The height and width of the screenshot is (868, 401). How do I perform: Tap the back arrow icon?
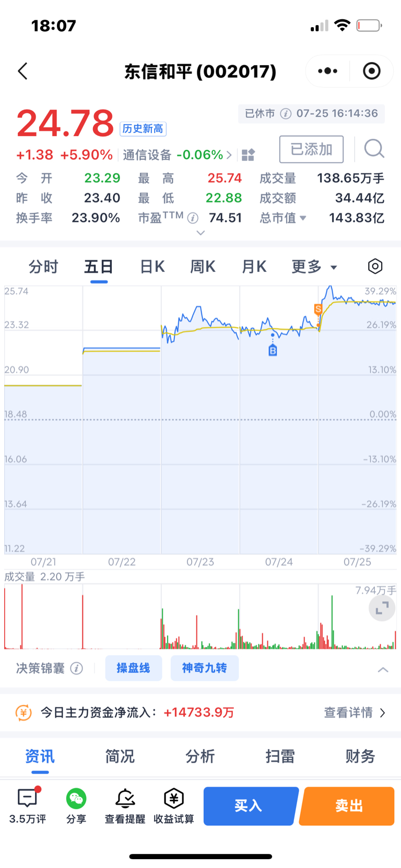(22, 71)
